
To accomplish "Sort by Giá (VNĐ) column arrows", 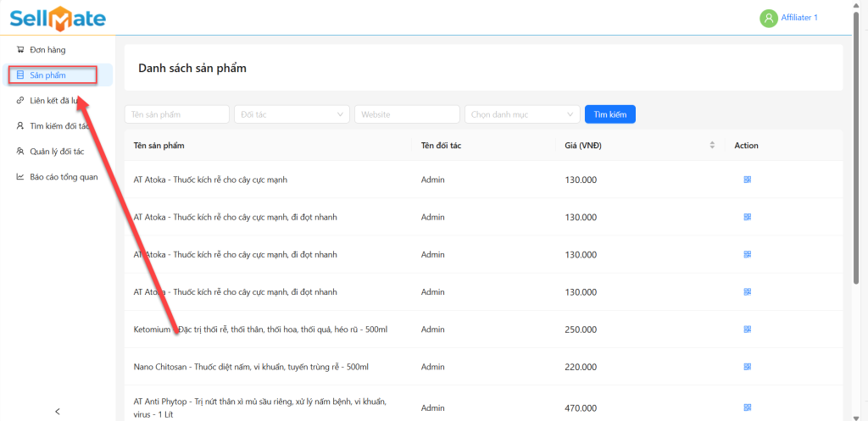I will 712,146.
